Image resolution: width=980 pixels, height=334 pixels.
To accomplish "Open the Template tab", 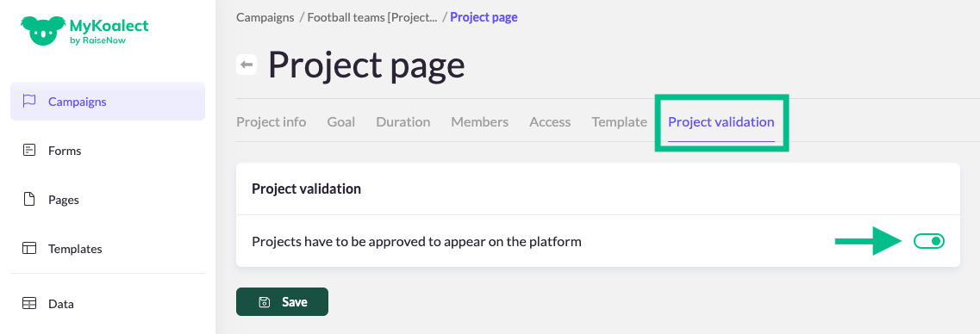I will click(620, 121).
